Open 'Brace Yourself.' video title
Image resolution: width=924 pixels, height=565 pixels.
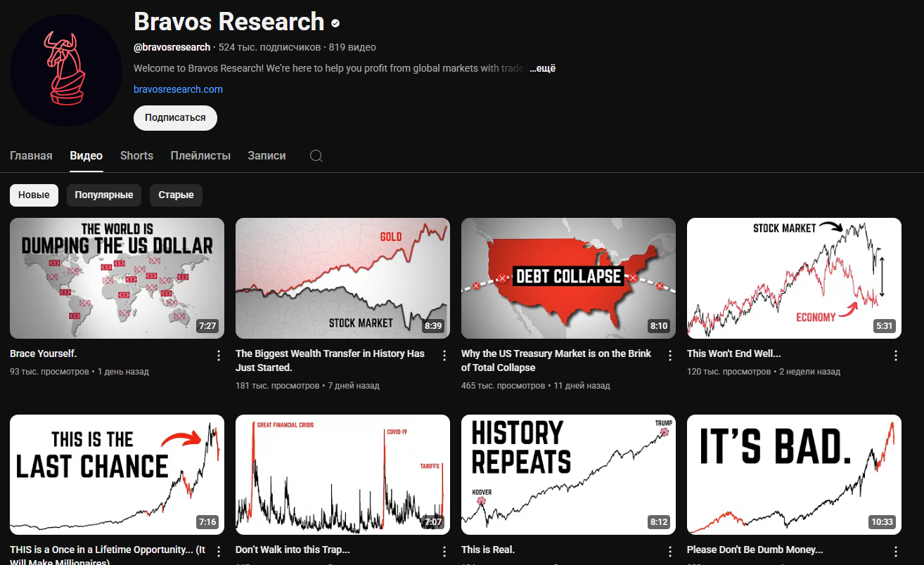pyautogui.click(x=44, y=353)
